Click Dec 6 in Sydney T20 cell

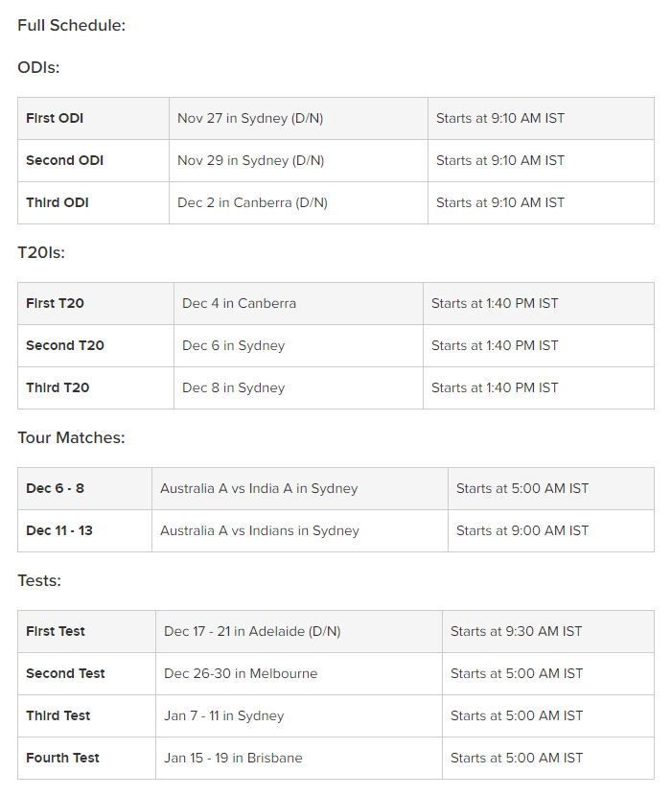pyautogui.click(x=233, y=346)
